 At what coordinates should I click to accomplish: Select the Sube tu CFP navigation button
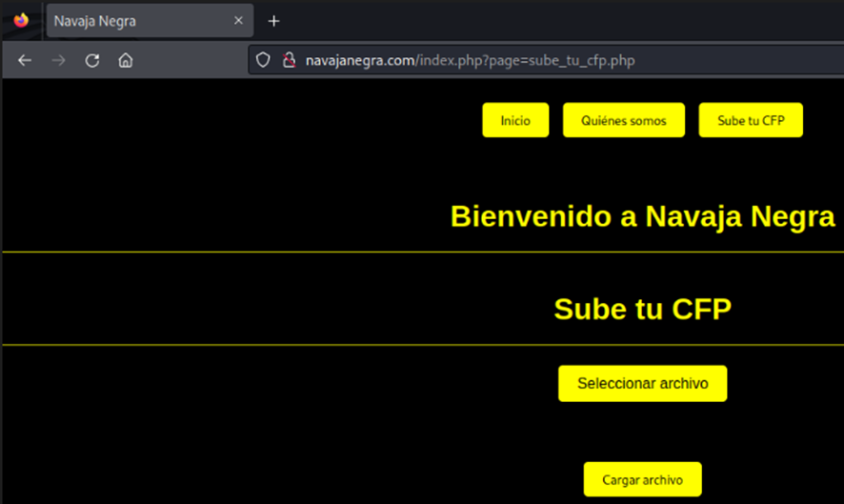[751, 121]
